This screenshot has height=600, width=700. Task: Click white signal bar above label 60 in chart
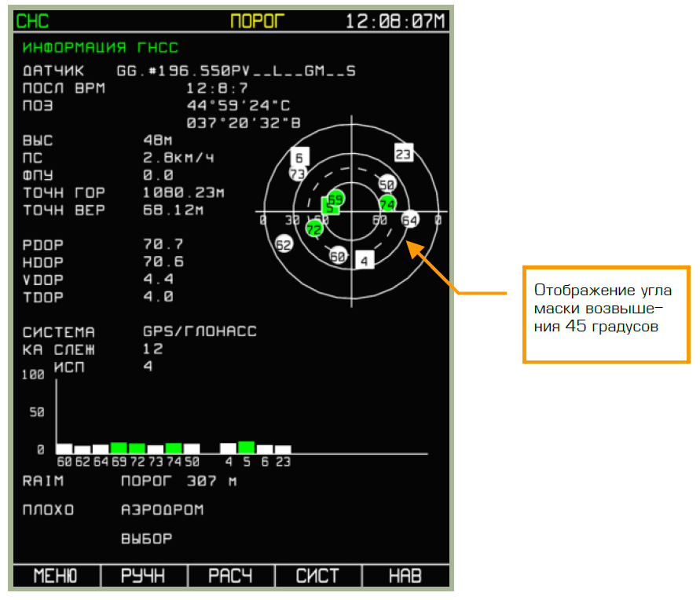click(x=64, y=448)
